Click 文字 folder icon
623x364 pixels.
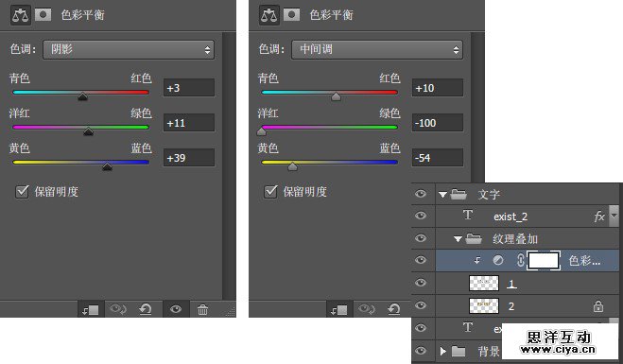pos(459,194)
